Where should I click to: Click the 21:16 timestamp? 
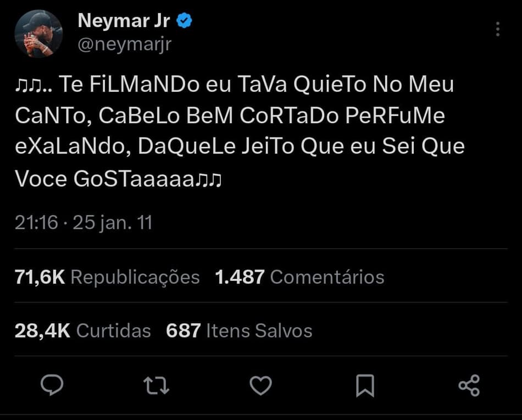[36, 223]
